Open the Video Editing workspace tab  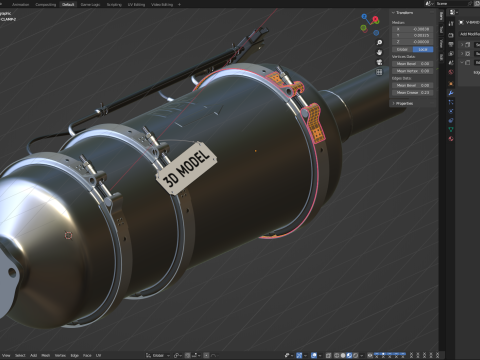pos(162,5)
